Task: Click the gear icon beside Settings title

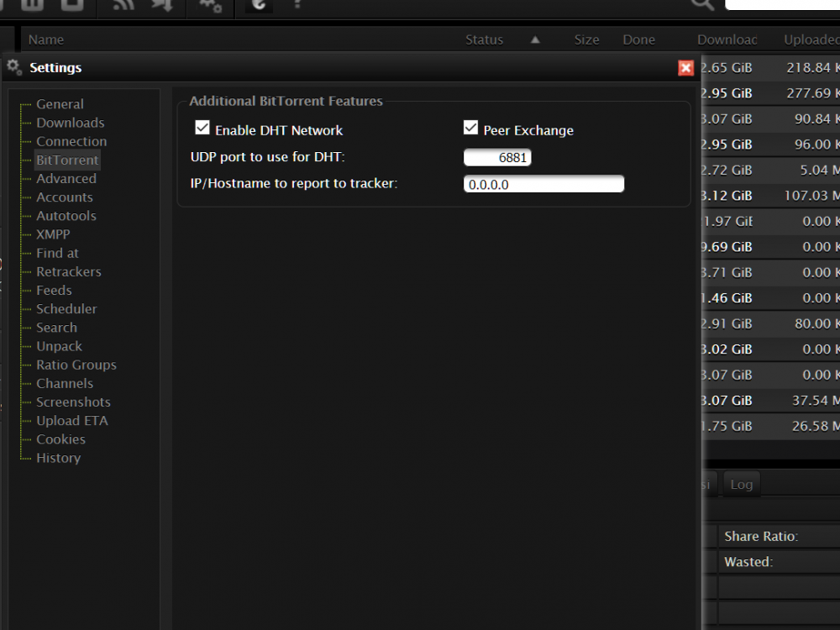Action: (14, 67)
